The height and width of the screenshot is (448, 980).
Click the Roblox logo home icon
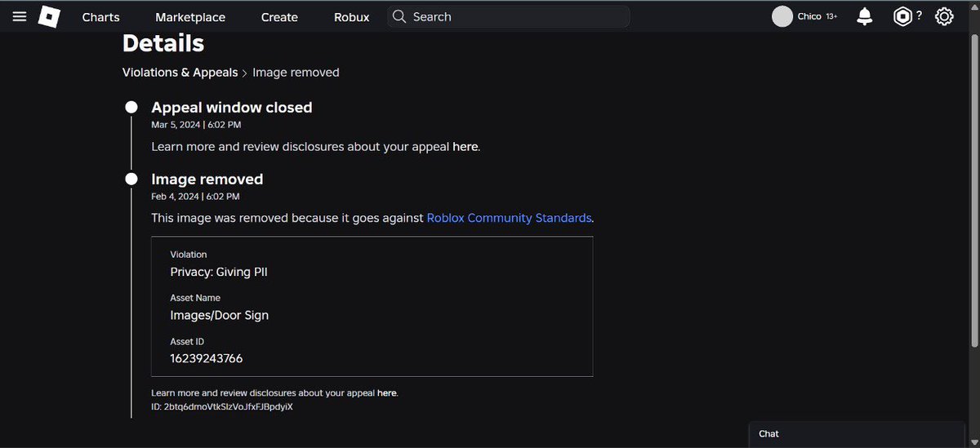click(49, 16)
